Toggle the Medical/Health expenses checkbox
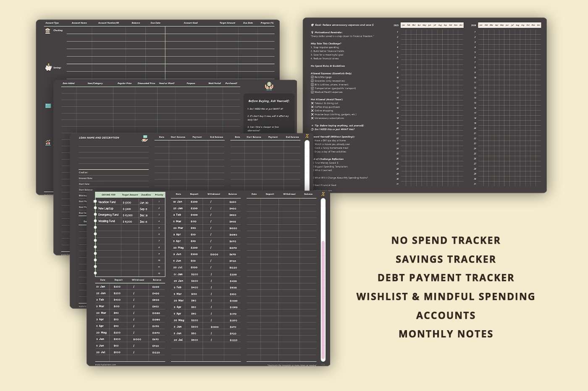Screen dimensions: 588x391 312,92
